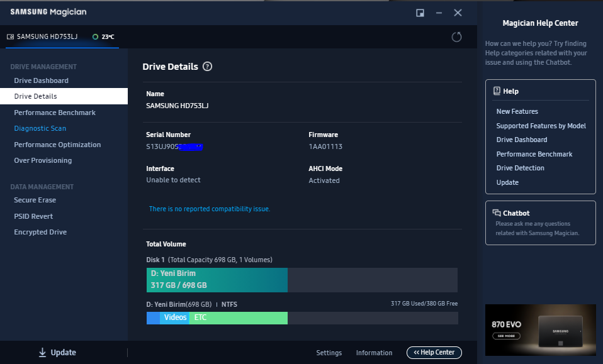This screenshot has width=603, height=364.
Task: Click firmware value 1AA01113
Action: 325,146
